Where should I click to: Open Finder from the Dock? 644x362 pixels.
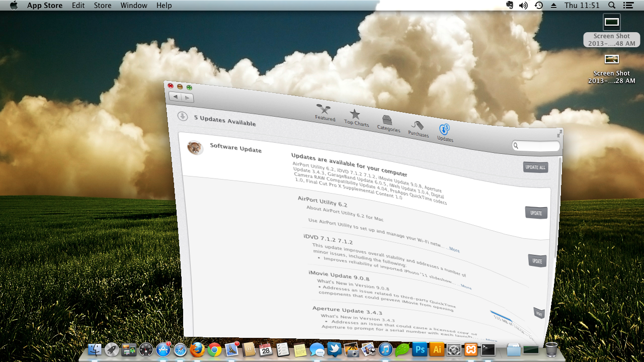95,349
